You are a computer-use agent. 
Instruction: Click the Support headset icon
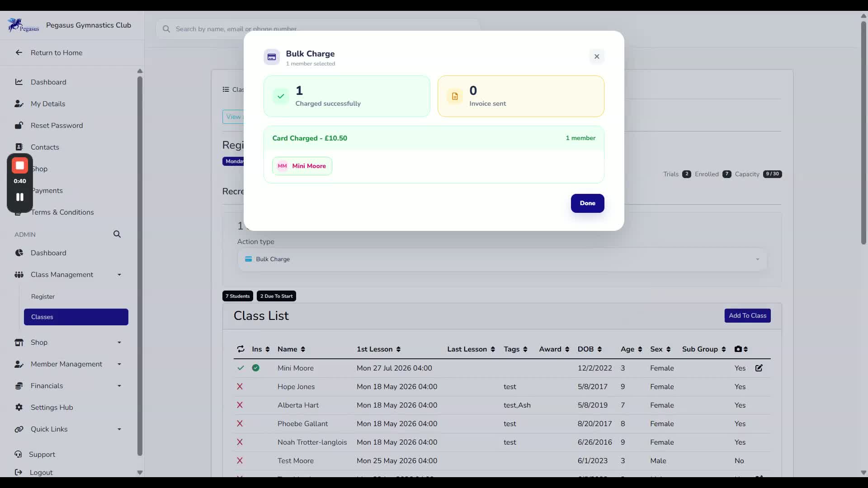pos(18,454)
